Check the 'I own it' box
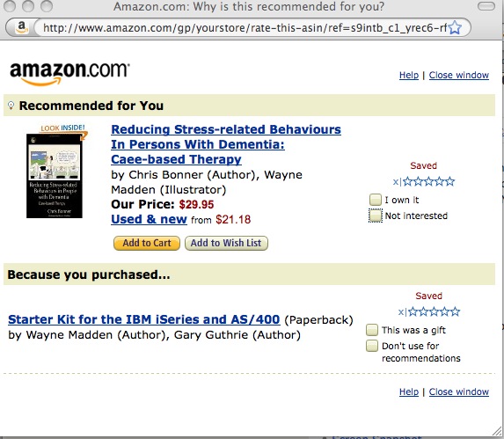Screen dimensions: 504x439 (375, 200)
